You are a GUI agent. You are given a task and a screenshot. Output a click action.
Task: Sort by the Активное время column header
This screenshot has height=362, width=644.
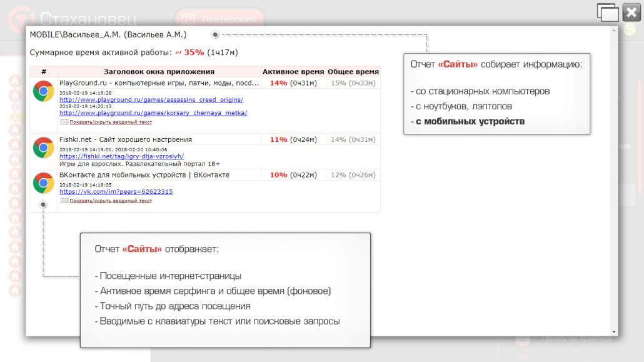[293, 71]
